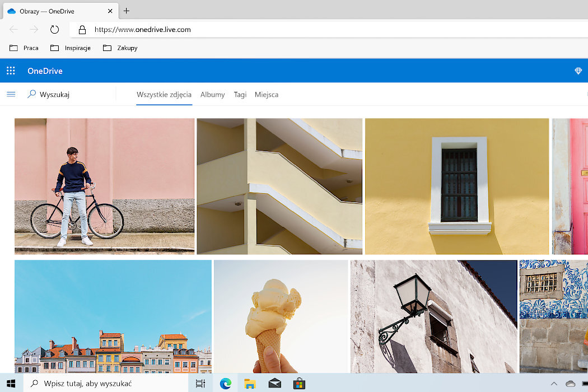Go forward in the browser
588x392 pixels.
click(34, 29)
